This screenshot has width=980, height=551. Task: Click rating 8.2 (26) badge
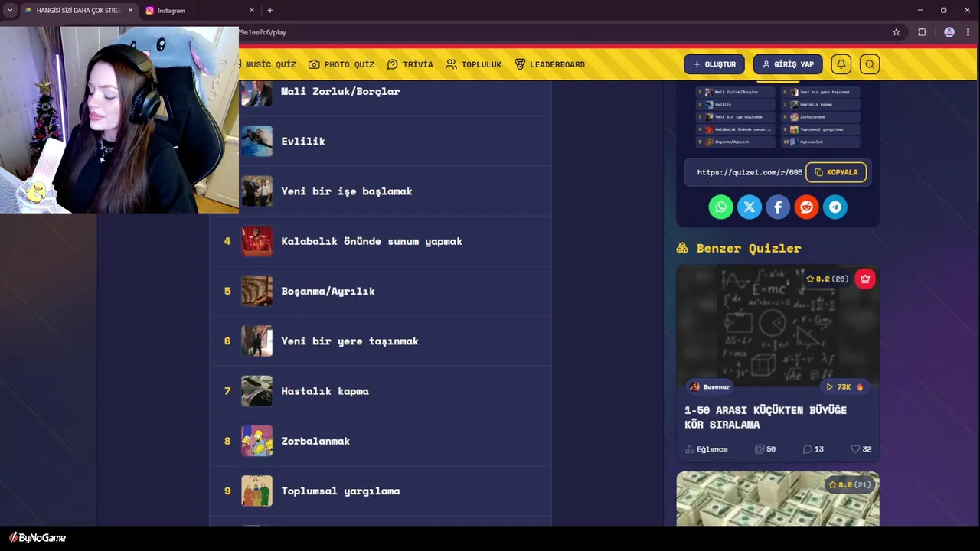tap(828, 279)
